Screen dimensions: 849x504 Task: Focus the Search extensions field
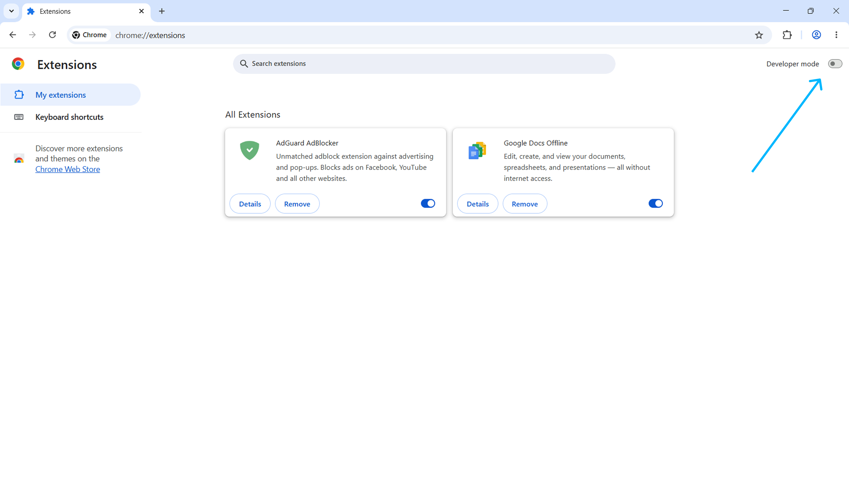pos(424,64)
